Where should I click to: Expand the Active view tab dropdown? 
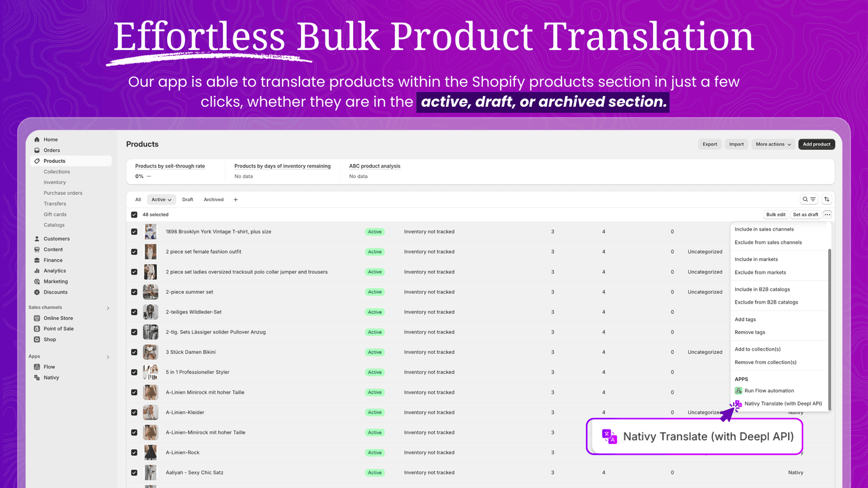[x=162, y=200]
